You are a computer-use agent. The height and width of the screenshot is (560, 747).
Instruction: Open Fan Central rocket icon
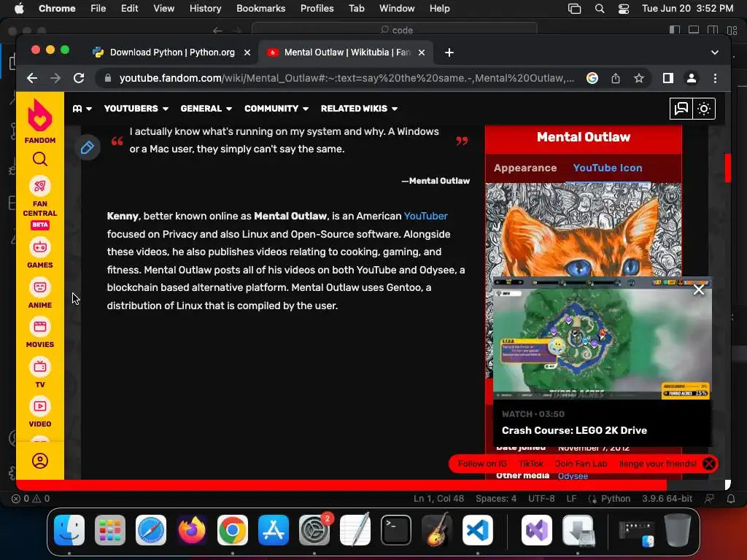point(40,186)
